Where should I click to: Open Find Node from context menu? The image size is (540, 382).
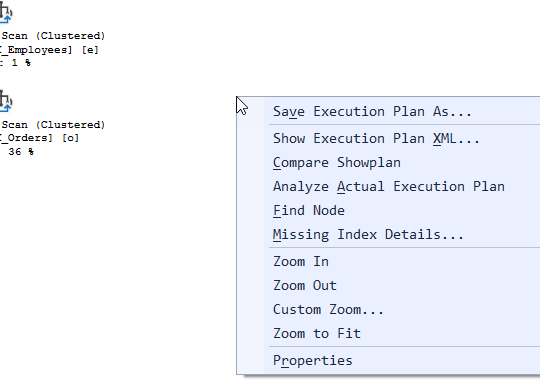click(x=309, y=210)
